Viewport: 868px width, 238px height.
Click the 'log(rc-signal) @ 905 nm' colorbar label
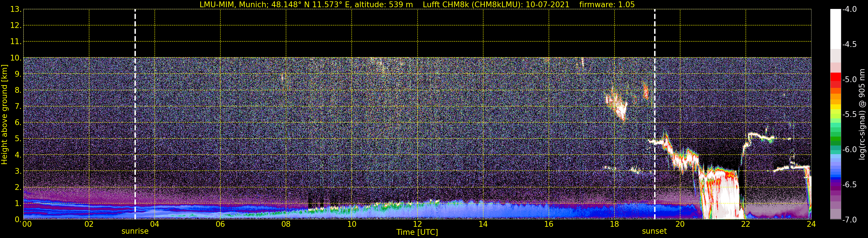(862, 115)
